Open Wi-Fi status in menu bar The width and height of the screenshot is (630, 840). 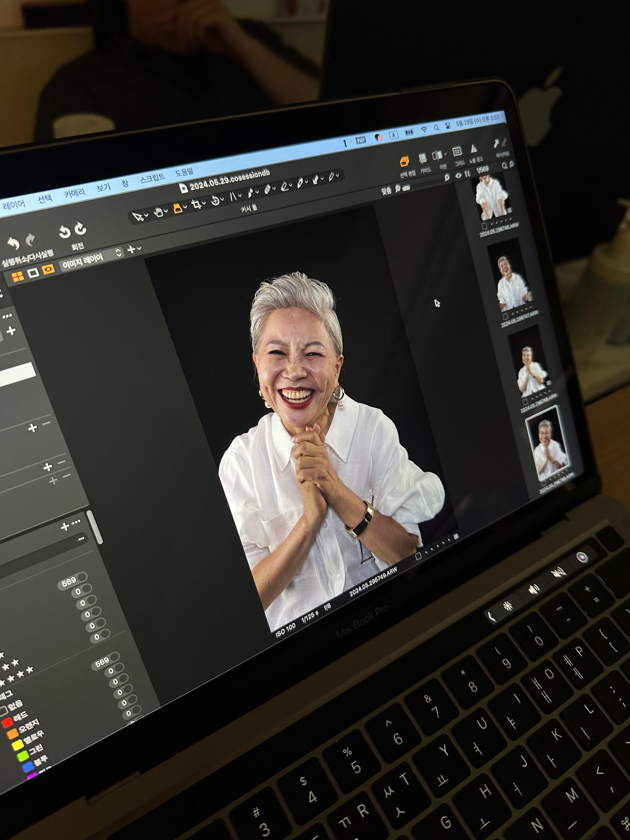tap(424, 130)
